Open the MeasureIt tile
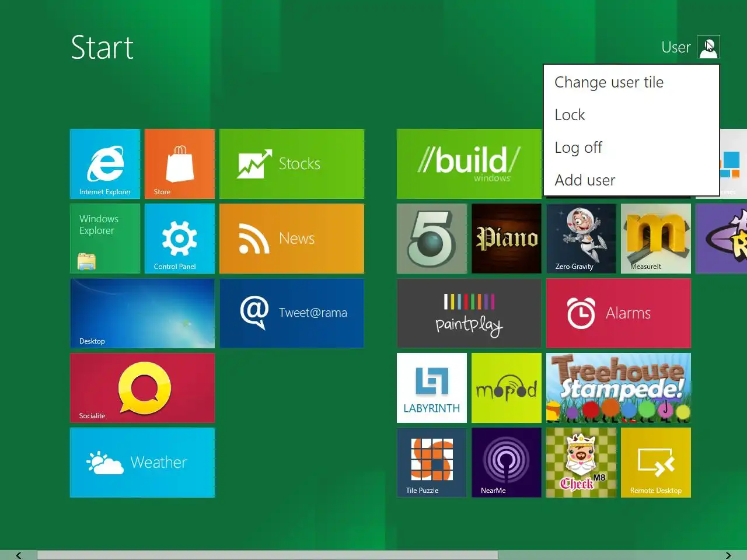The height and width of the screenshot is (560, 747). [x=656, y=239]
